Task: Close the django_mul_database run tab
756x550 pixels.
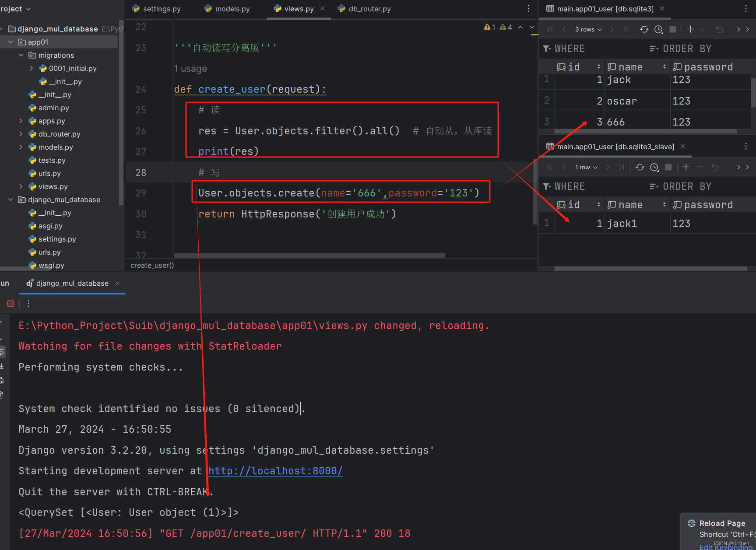Action: pos(117,284)
